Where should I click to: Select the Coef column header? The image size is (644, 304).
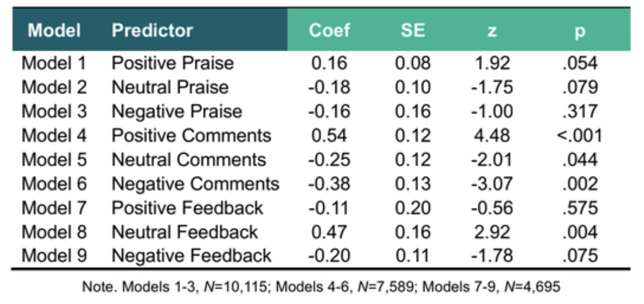[x=329, y=31]
